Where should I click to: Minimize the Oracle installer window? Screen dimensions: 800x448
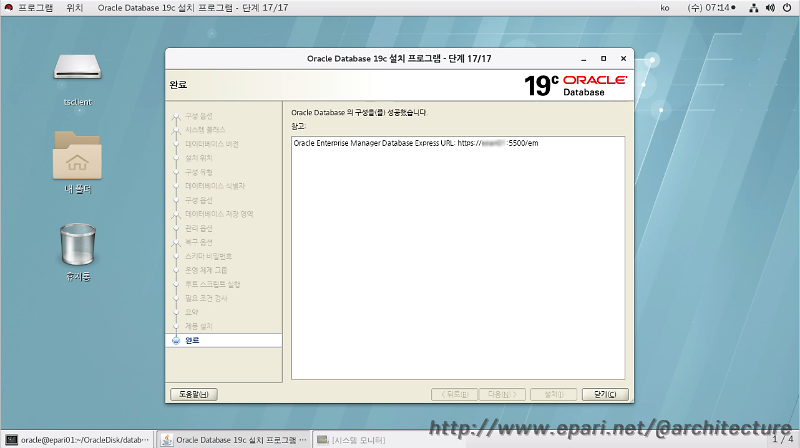point(584,59)
